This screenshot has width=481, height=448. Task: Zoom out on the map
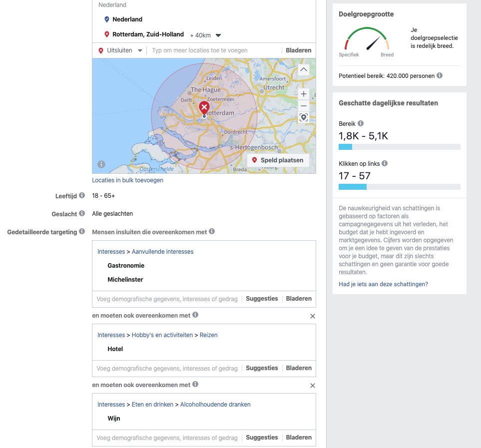pyautogui.click(x=303, y=106)
